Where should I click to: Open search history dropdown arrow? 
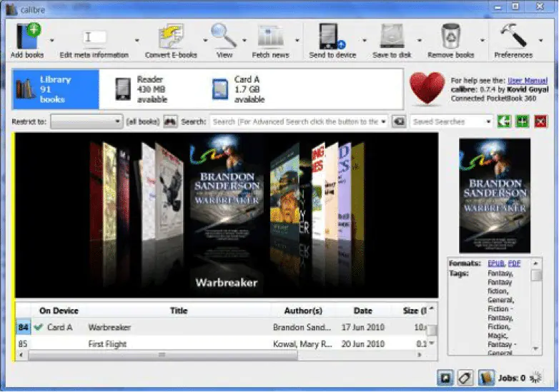pos(384,122)
